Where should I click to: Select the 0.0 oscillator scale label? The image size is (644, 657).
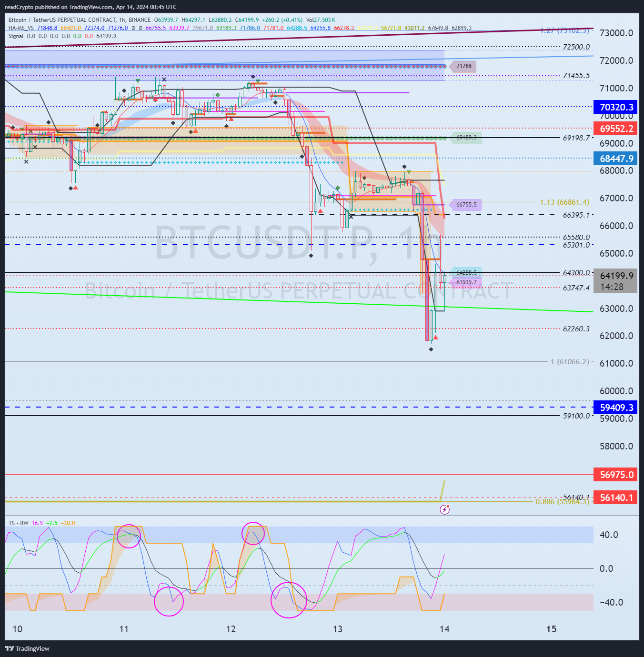606,568
